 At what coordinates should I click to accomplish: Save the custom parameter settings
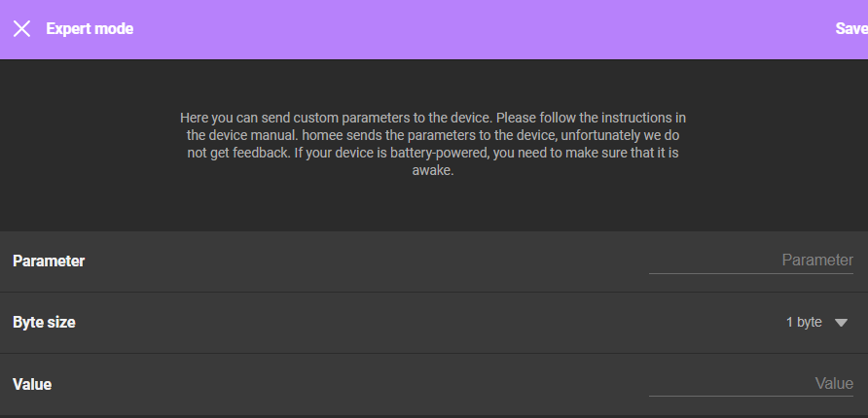tap(851, 29)
